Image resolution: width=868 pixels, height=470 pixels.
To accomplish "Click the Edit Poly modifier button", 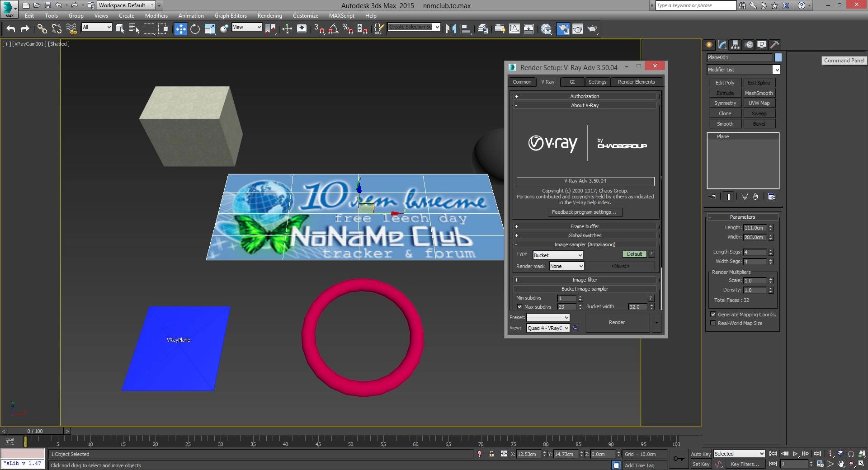I will point(725,83).
